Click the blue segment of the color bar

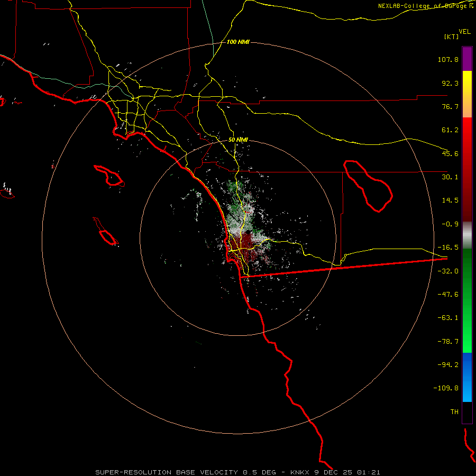(x=467, y=377)
